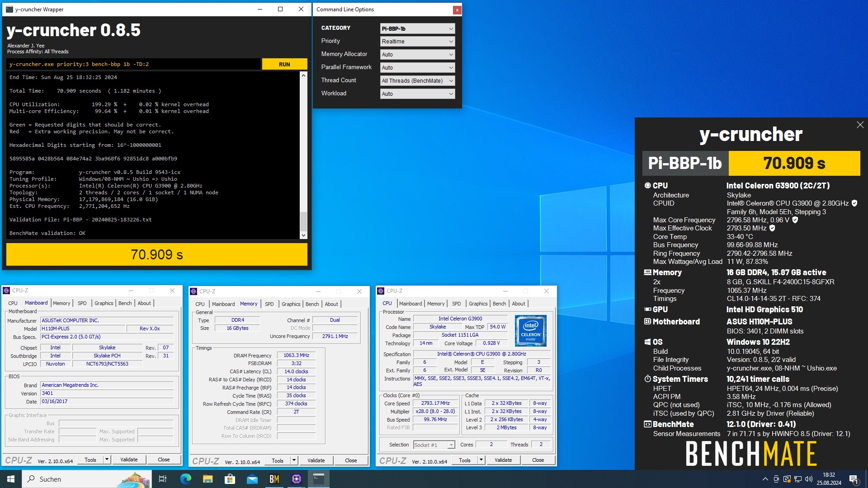Select the Core Speed value 2793.17 MHz
This screenshot has width=868, height=488.
(x=435, y=403)
